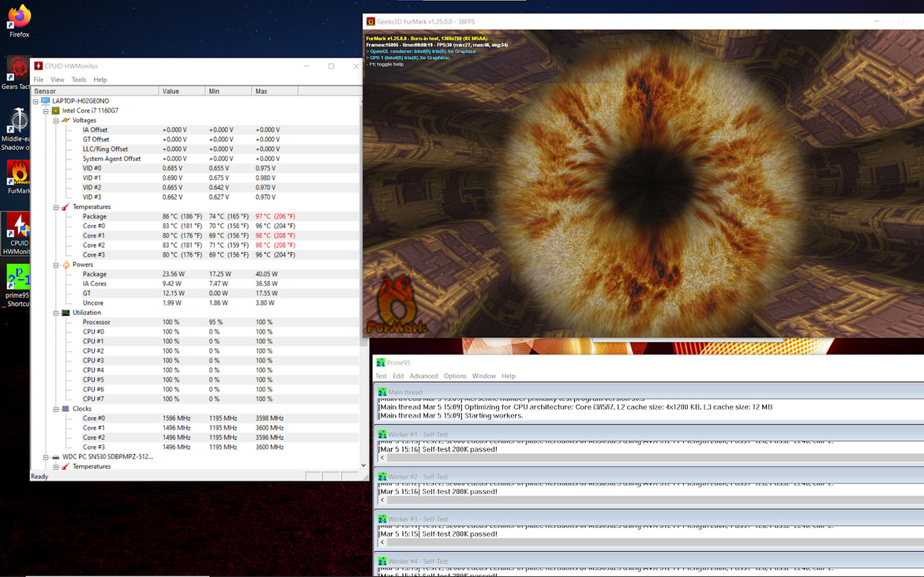
Task: Collapse the Utilization section
Action: point(56,313)
